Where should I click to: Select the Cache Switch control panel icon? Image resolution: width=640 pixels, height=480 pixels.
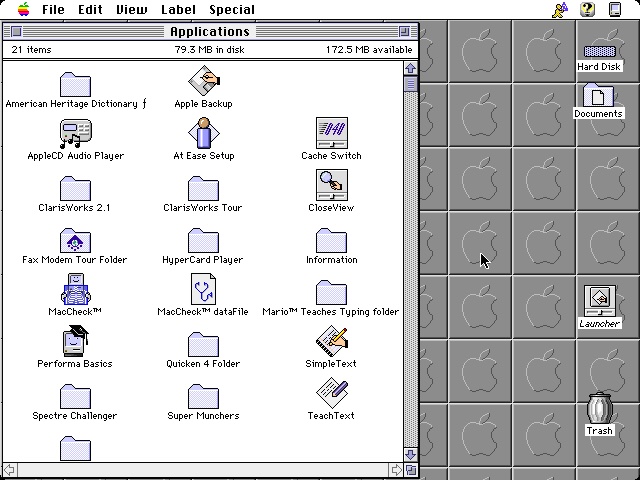[331, 133]
